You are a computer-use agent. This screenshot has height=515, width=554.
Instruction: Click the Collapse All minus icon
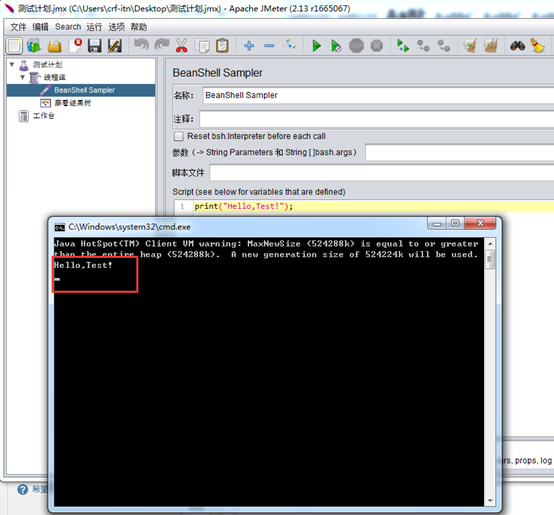point(269,46)
